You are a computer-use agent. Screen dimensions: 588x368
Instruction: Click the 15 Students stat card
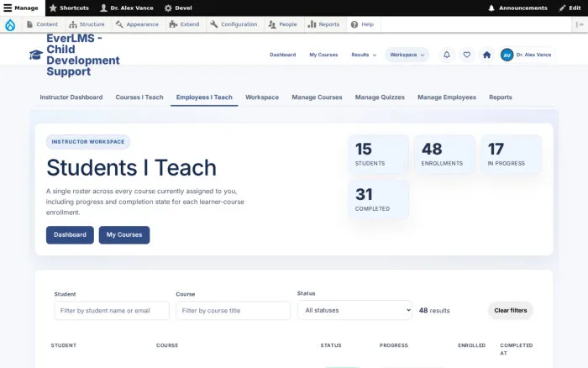tap(379, 155)
